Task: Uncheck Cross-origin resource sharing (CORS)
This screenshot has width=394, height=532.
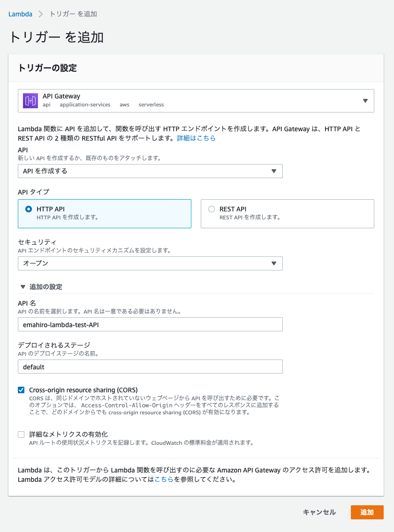Action: (x=21, y=389)
